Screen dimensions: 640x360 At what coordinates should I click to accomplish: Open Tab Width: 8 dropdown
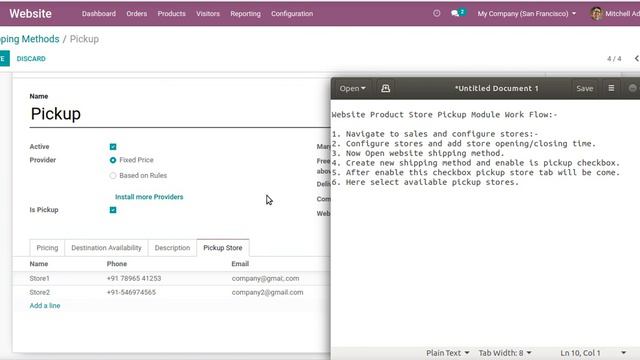coord(505,353)
